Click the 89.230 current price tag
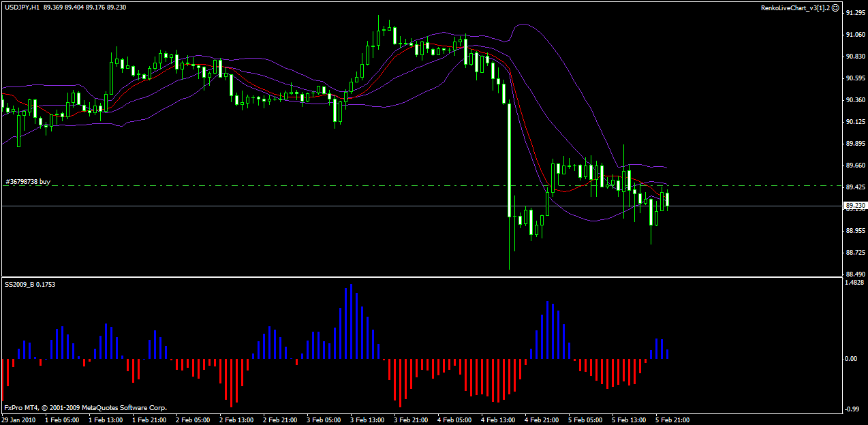868x425 pixels. click(855, 205)
